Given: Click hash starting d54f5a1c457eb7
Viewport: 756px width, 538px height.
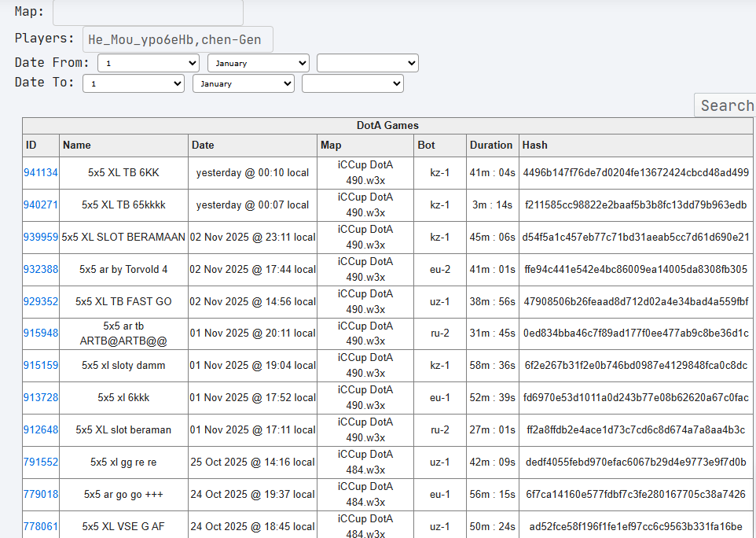Looking at the screenshot, I should click(x=636, y=238).
